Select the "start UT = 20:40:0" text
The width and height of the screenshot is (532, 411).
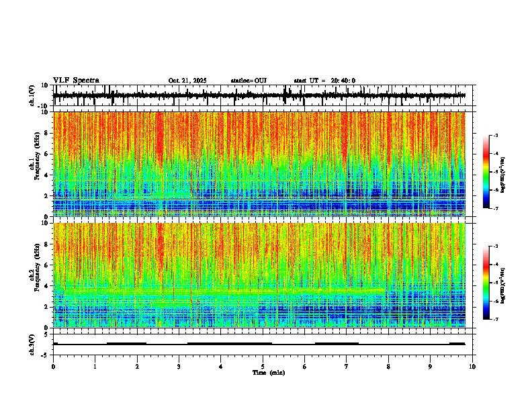(x=324, y=81)
